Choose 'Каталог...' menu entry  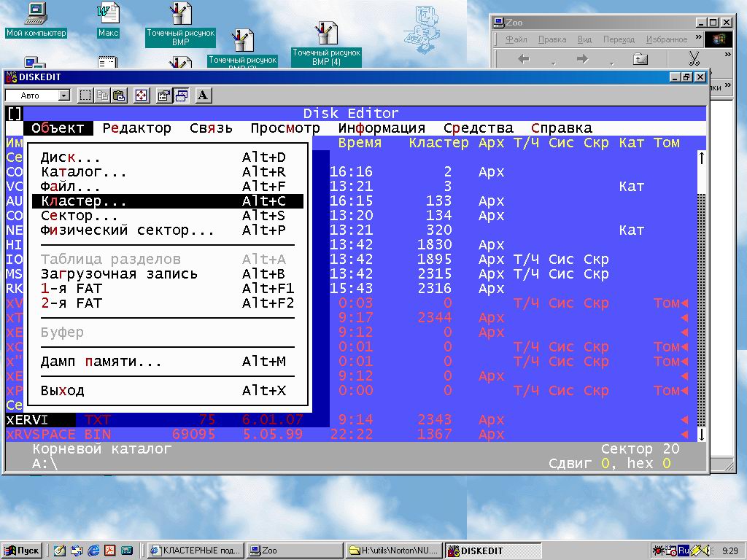pos(168,172)
